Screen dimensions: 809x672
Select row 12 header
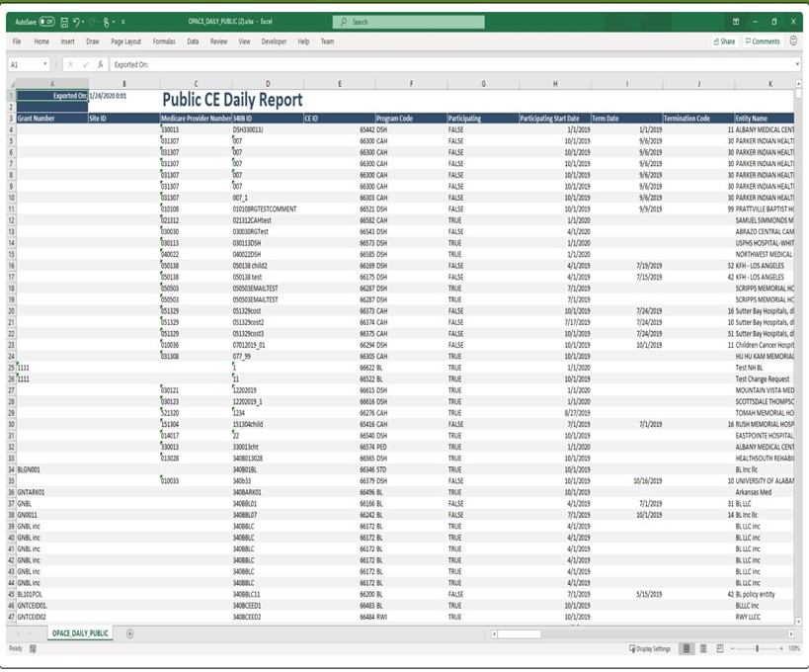point(11,220)
